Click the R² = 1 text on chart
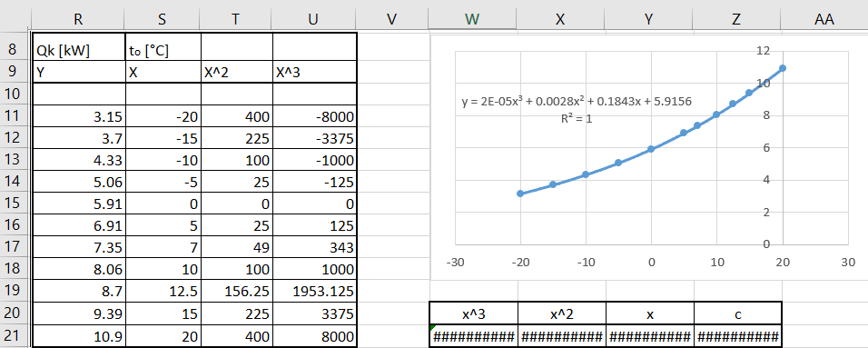This screenshot has height=348, width=868. click(577, 118)
